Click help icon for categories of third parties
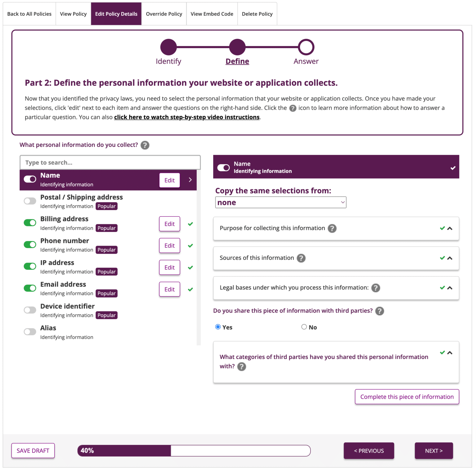 click(241, 366)
